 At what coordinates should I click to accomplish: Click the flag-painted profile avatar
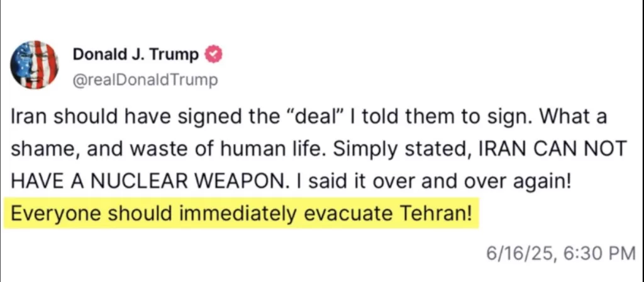click(35, 64)
